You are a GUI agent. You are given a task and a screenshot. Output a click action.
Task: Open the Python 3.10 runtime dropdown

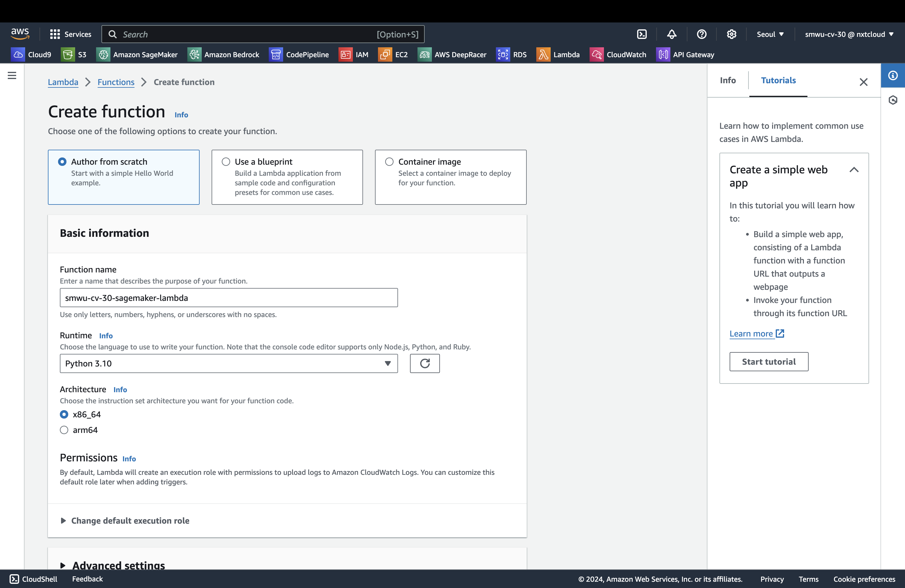coord(229,363)
